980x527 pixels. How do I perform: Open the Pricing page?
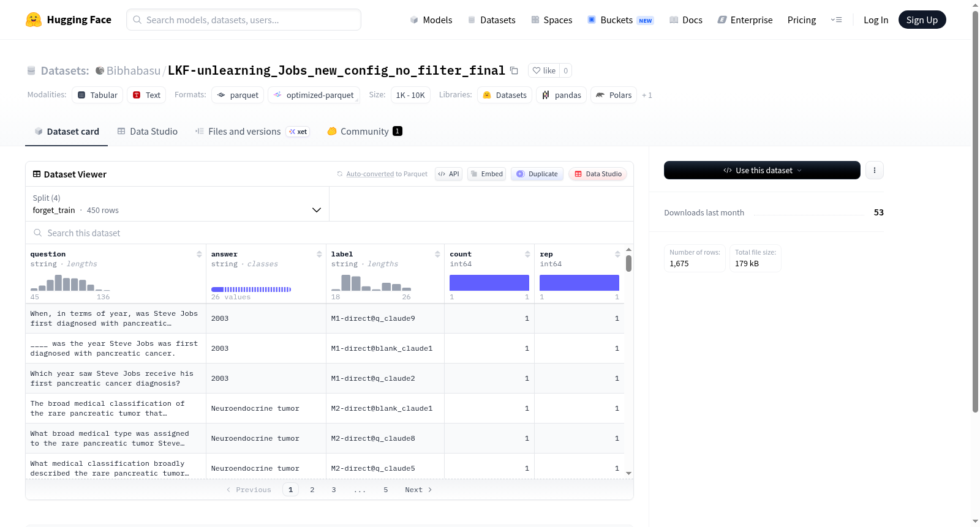[802, 20]
